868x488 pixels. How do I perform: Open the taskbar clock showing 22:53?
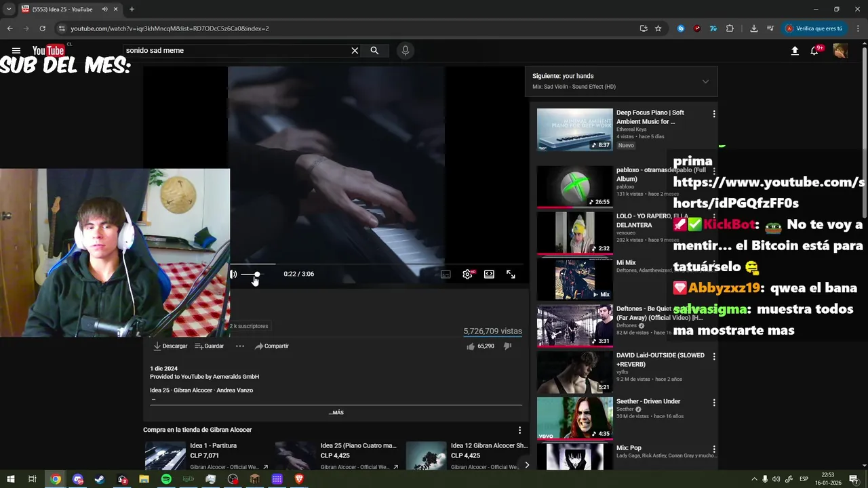coord(828,479)
